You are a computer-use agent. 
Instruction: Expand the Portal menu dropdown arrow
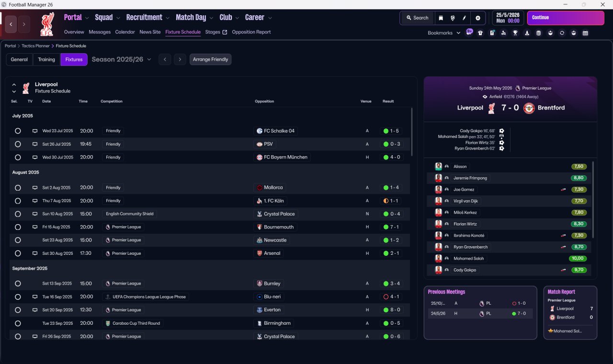click(87, 18)
